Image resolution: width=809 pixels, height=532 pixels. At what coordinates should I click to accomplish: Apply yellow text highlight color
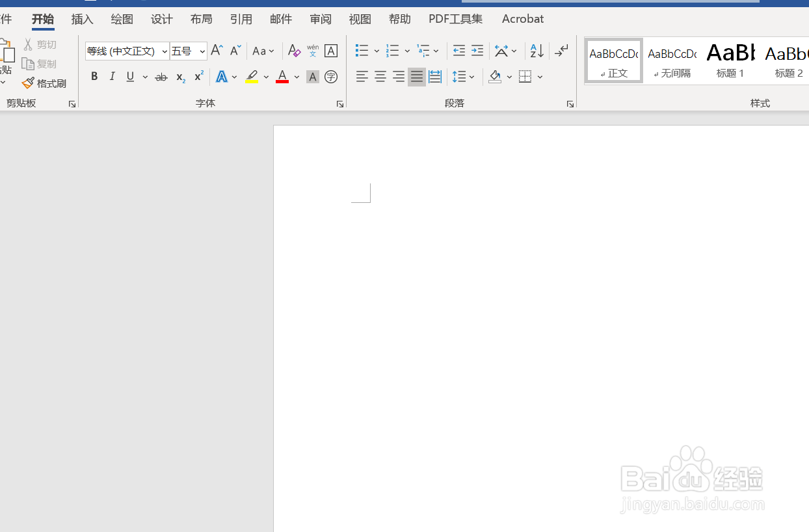pos(252,77)
